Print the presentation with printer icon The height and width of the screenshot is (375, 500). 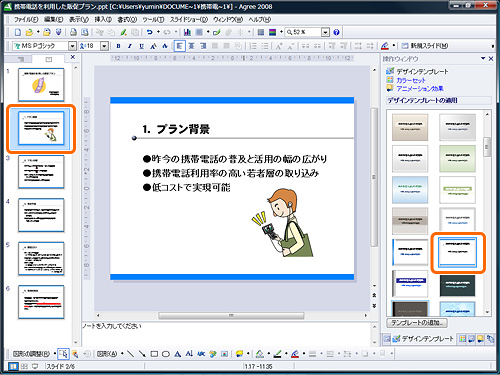click(73, 32)
